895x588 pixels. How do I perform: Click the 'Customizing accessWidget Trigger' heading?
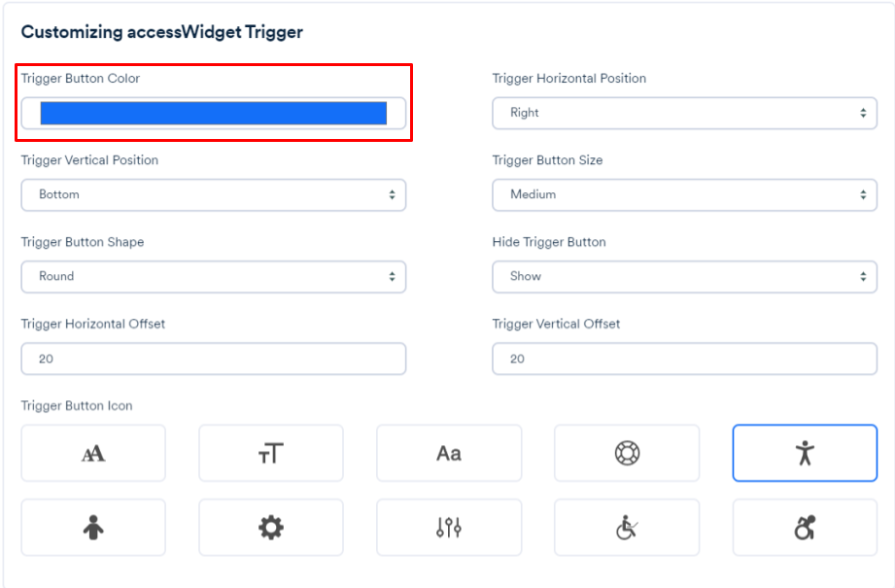[x=162, y=32]
